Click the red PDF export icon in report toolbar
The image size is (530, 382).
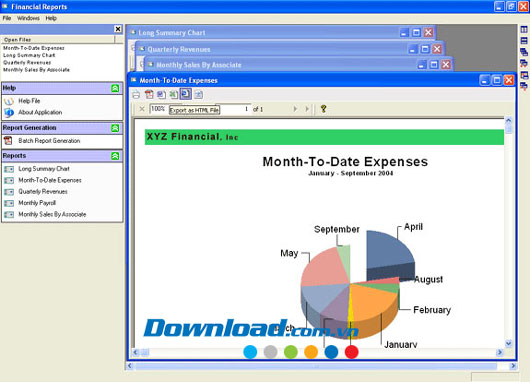click(149, 95)
